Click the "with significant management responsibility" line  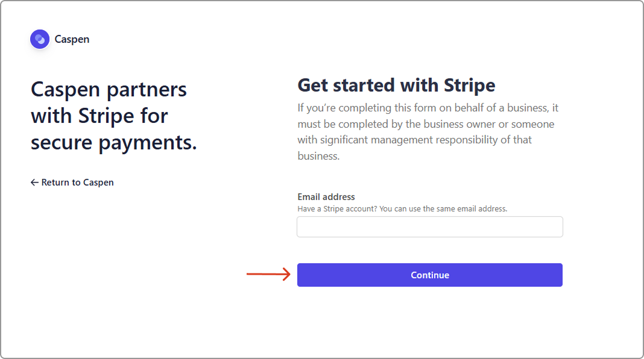point(414,140)
